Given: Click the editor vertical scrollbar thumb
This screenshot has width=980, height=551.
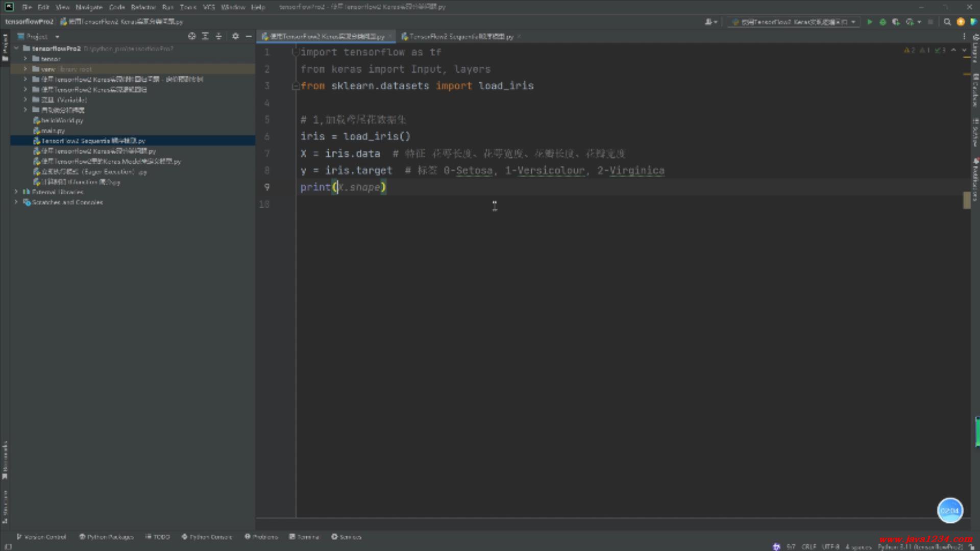Looking at the screenshot, I should point(967,200).
